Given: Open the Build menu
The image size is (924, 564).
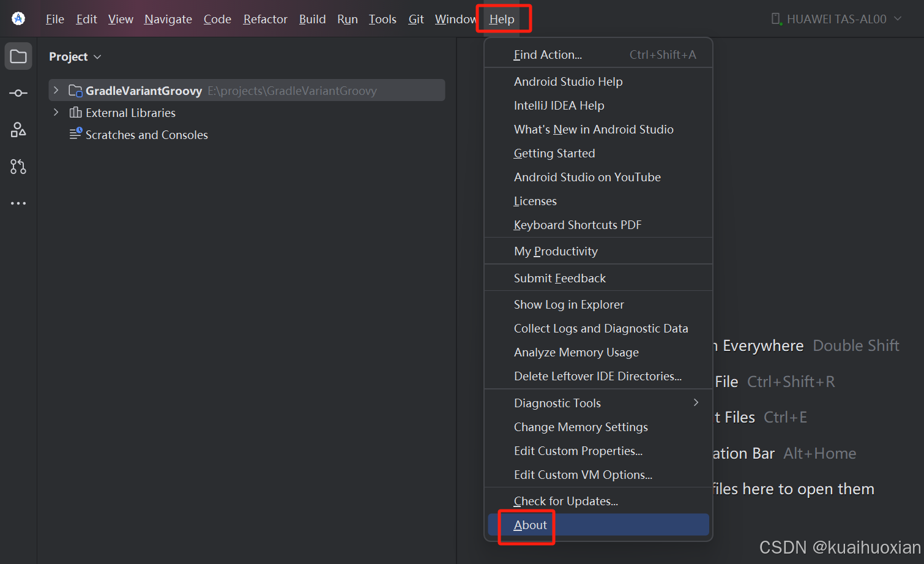Looking at the screenshot, I should 312,19.
